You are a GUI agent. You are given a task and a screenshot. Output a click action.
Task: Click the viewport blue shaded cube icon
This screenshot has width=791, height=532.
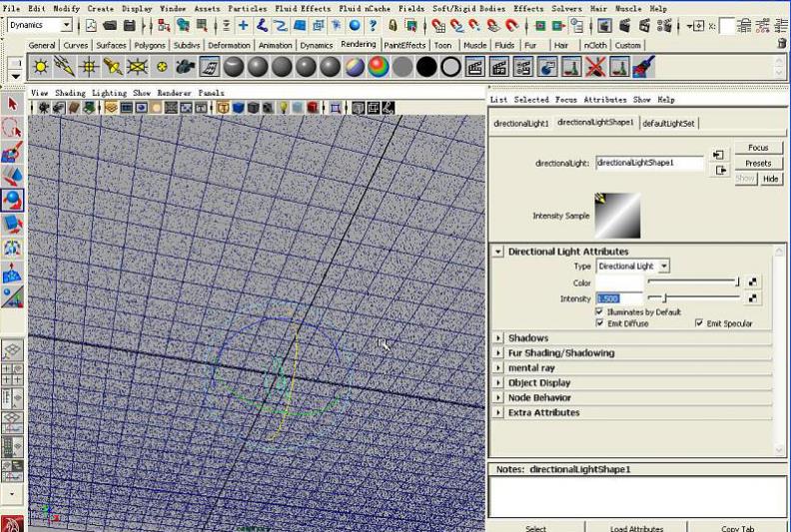coord(238,108)
